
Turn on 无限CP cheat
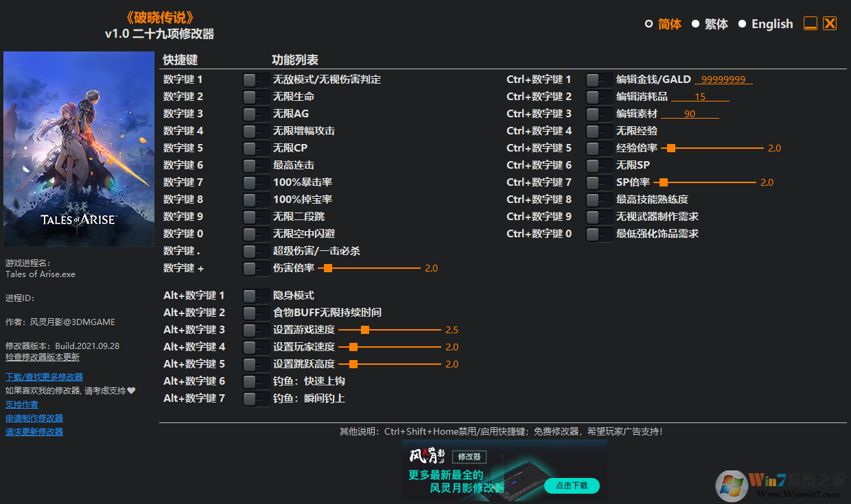click(256, 147)
